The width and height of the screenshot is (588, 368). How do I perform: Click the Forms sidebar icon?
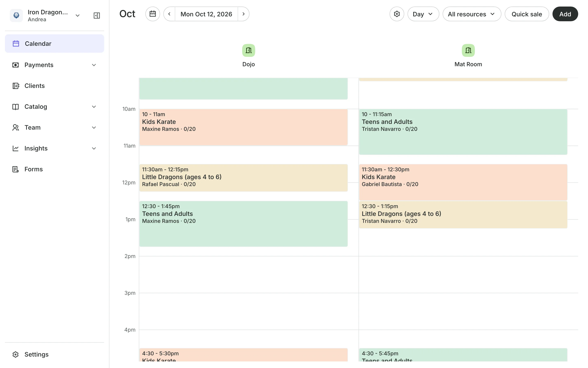tap(16, 169)
